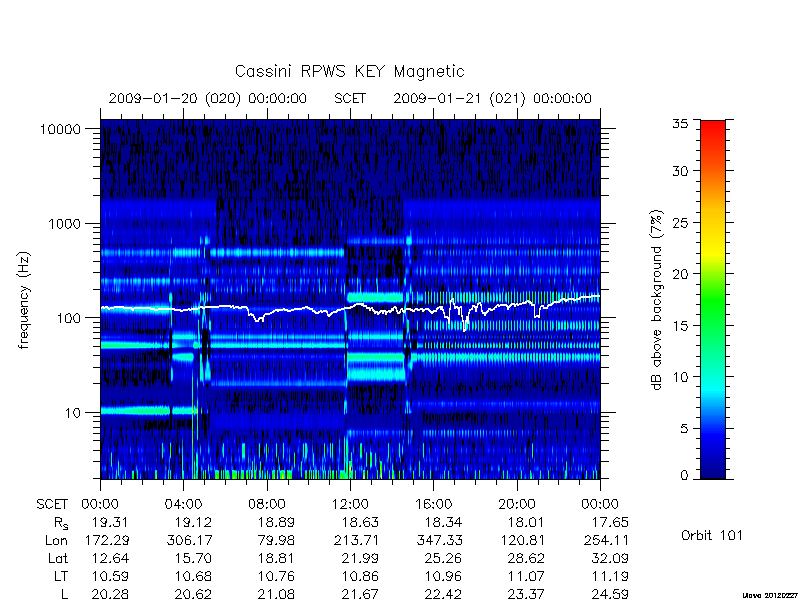The image size is (800, 600).
Task: Click the LT value '10.86'
Action: 360,577
